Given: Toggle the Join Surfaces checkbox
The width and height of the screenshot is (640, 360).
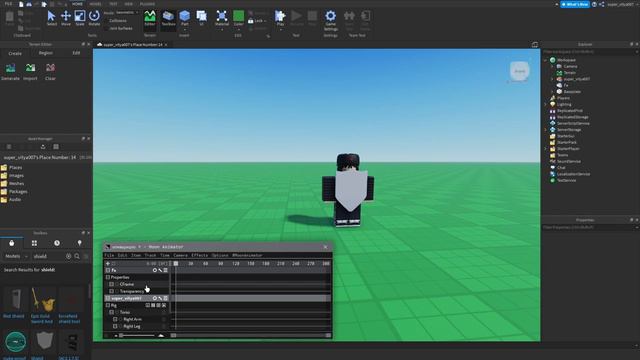Looking at the screenshot, I should coord(106,29).
